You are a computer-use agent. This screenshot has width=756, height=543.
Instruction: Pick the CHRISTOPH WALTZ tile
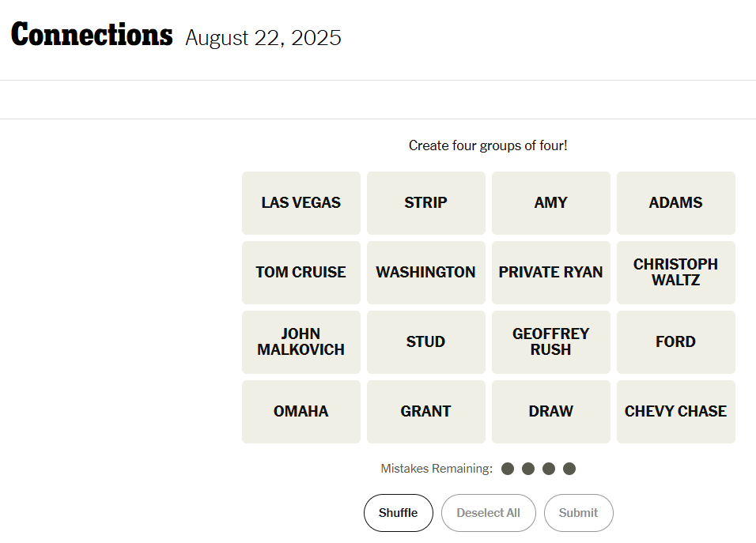coord(676,273)
